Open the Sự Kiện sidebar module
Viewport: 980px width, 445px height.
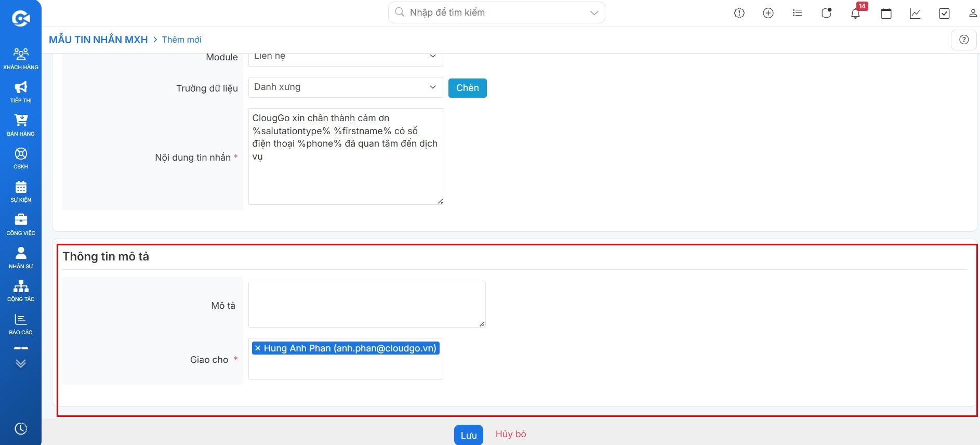tap(21, 191)
